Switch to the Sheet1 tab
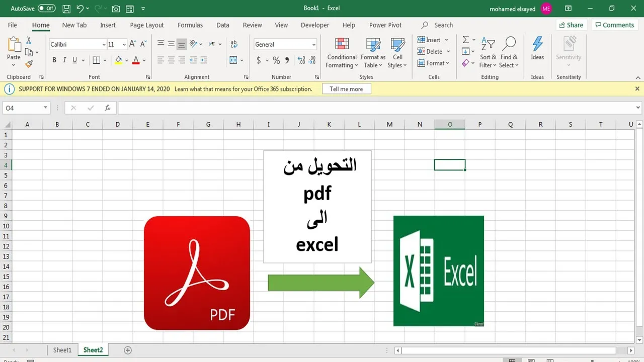Image resolution: width=644 pixels, height=362 pixels. pos(62,350)
